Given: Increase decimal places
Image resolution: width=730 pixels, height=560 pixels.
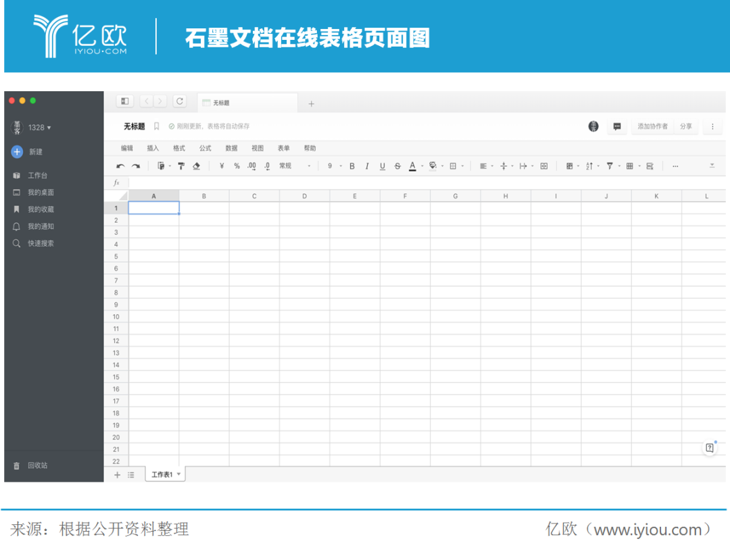Looking at the screenshot, I should click(x=252, y=166).
